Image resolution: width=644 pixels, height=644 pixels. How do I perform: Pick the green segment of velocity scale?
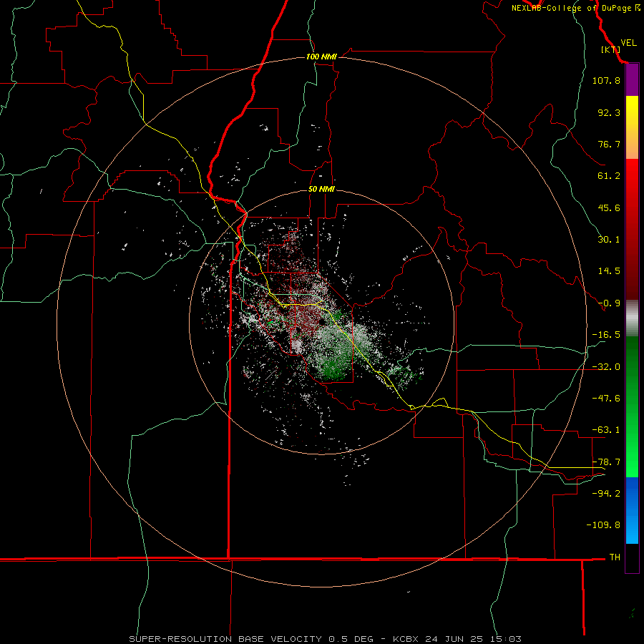click(x=632, y=406)
